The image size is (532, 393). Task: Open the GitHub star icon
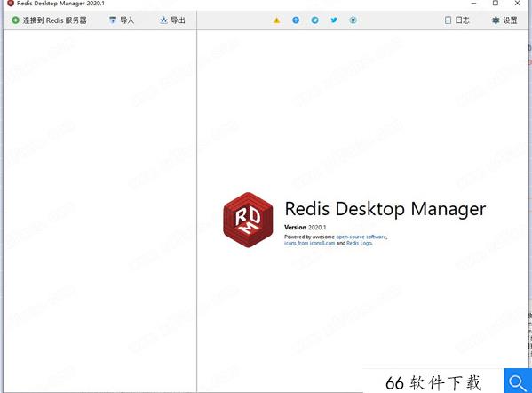pos(353,20)
